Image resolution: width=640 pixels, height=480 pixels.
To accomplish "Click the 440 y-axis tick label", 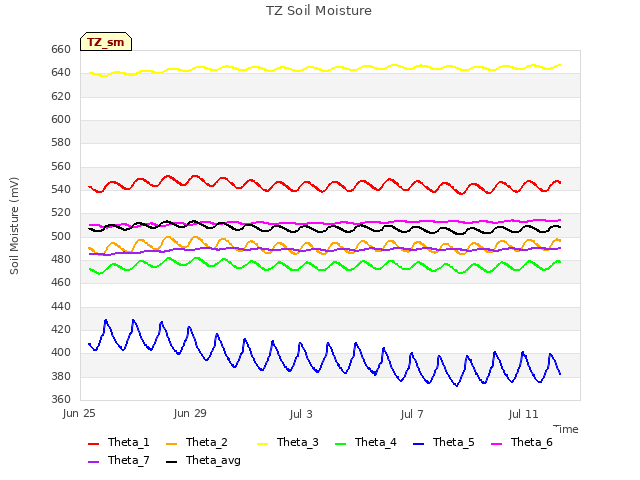I will click(x=61, y=306).
